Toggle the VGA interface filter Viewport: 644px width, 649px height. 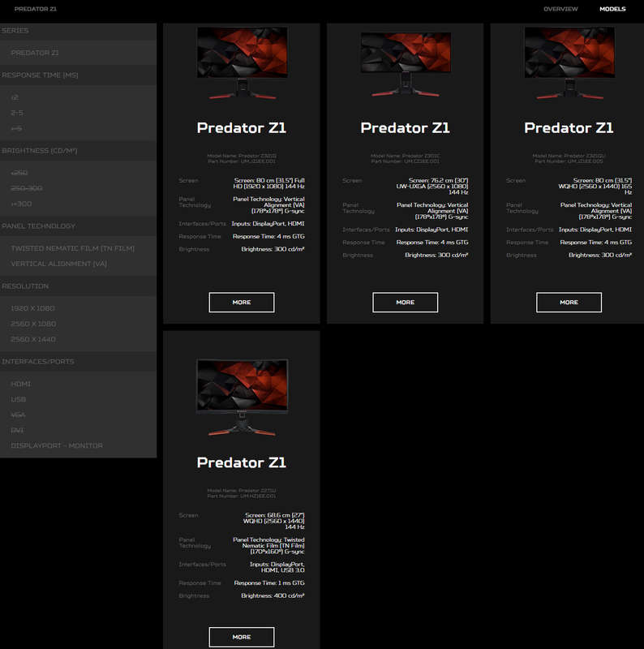point(18,415)
